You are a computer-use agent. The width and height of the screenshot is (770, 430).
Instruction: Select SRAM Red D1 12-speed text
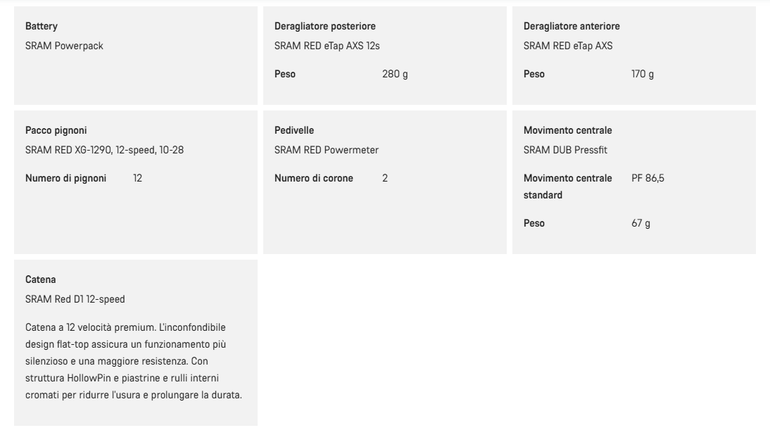coord(75,299)
